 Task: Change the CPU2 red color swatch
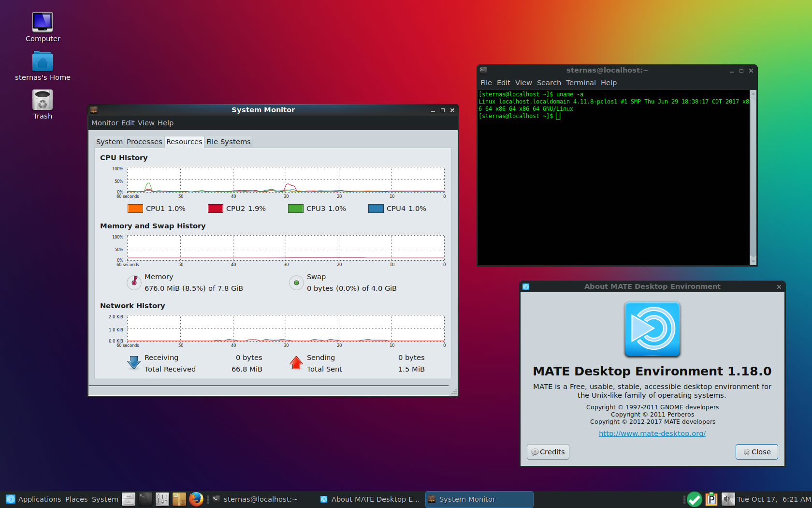point(216,209)
